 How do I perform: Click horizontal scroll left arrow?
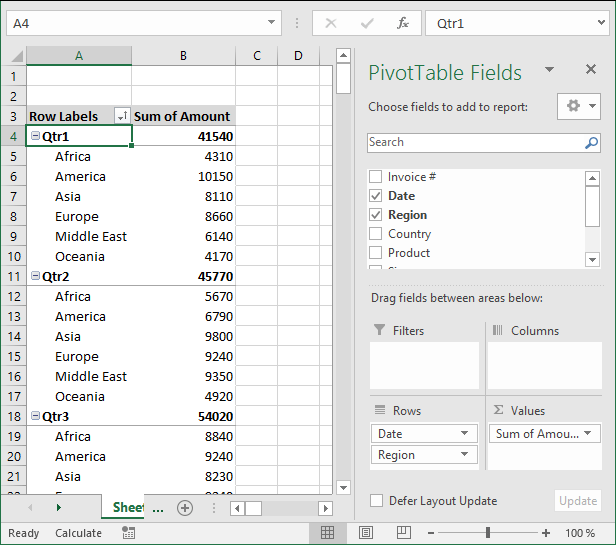pyautogui.click(x=237, y=508)
